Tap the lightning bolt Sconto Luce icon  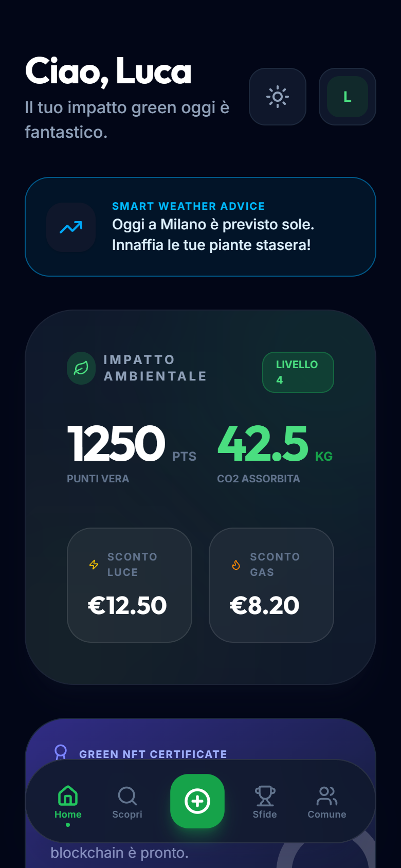coord(94,565)
